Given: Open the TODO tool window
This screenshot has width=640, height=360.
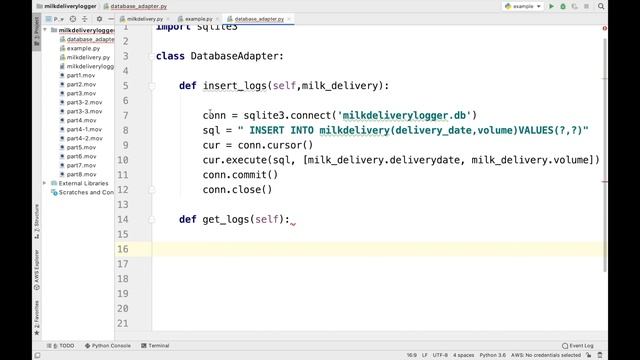Looking at the screenshot, I should tap(60, 346).
